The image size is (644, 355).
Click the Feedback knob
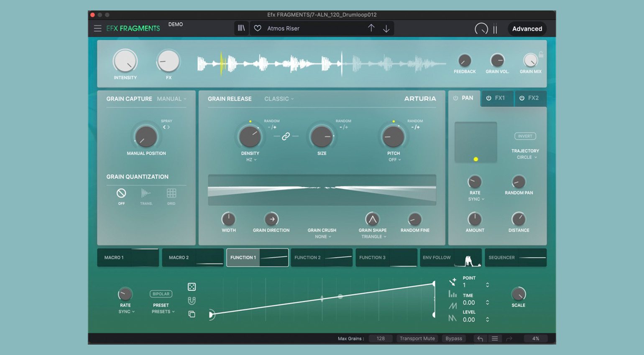pos(465,61)
